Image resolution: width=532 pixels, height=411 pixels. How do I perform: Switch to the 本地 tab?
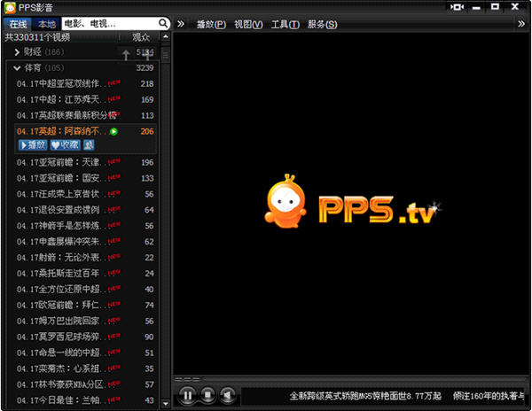[46, 24]
